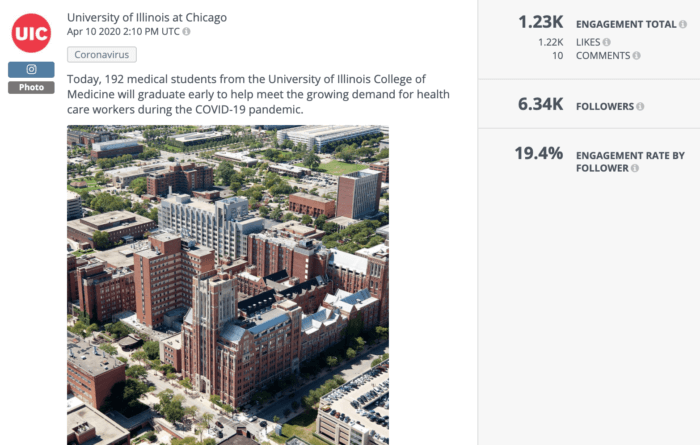Image resolution: width=700 pixels, height=445 pixels.
Task: Click the Coronavirus tag
Action: (102, 55)
